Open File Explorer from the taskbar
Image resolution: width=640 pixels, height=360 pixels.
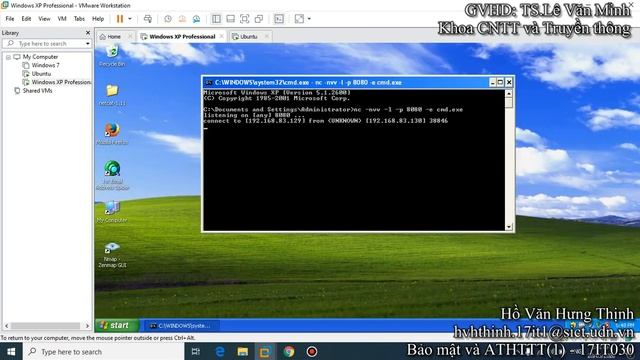pos(242,351)
